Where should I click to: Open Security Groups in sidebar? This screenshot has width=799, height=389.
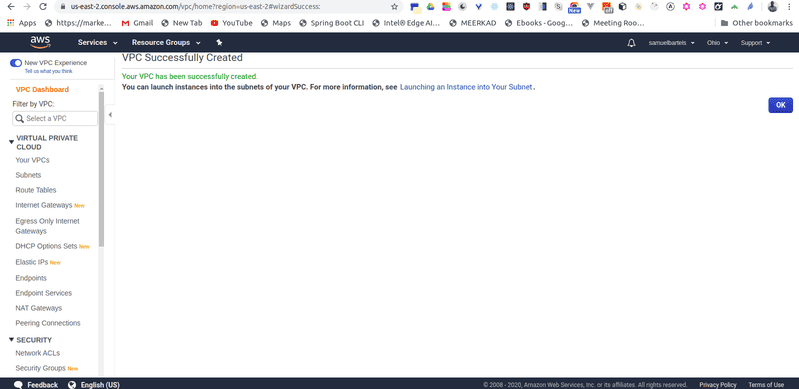[40, 368]
